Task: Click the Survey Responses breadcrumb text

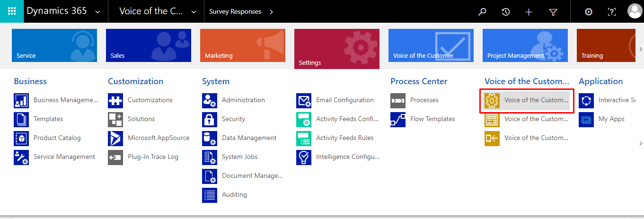Action: click(235, 12)
